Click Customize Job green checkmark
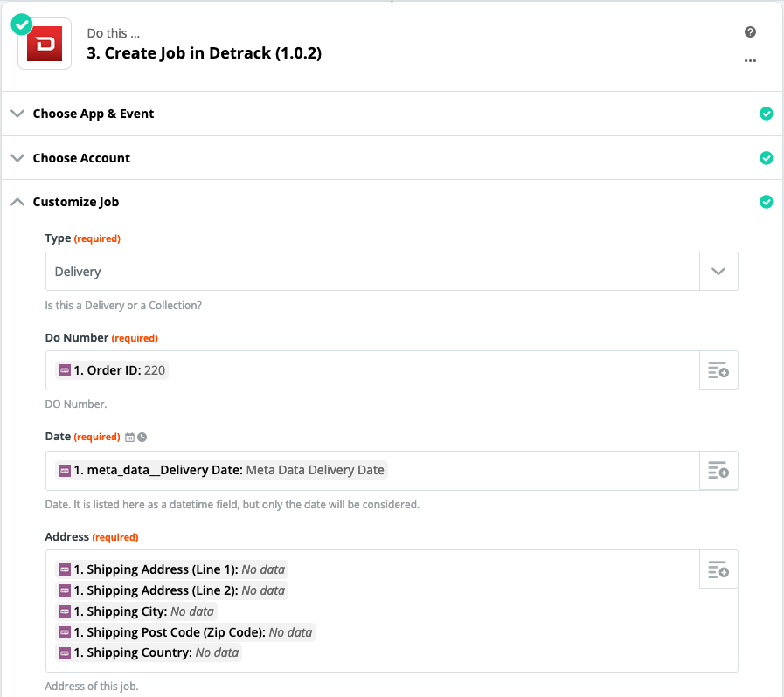Screen dimensions: 784x697 coord(766,202)
